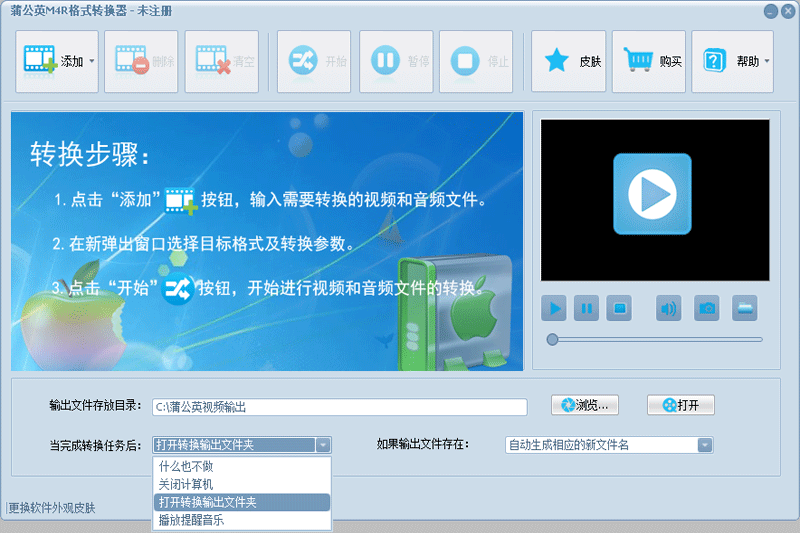Open the Skin (皮肤) star button
Image resolution: width=800 pixels, height=533 pixels.
[568, 61]
